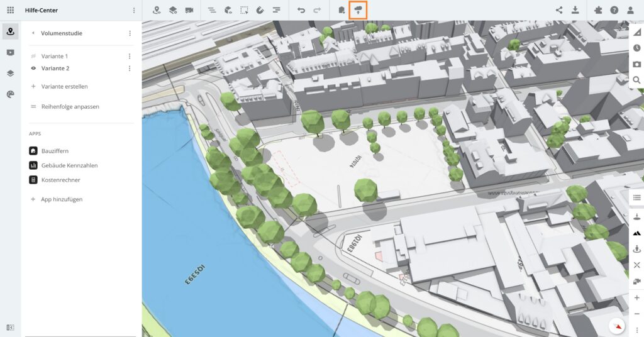
Task: Open the Hilfe-Center three-dot menu
Action: [133, 10]
